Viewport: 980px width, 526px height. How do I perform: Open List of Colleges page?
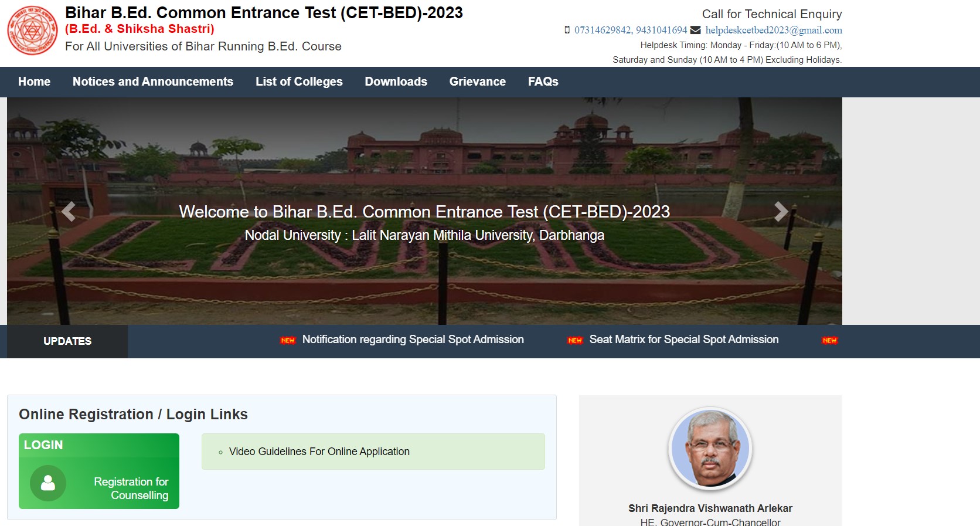point(299,82)
